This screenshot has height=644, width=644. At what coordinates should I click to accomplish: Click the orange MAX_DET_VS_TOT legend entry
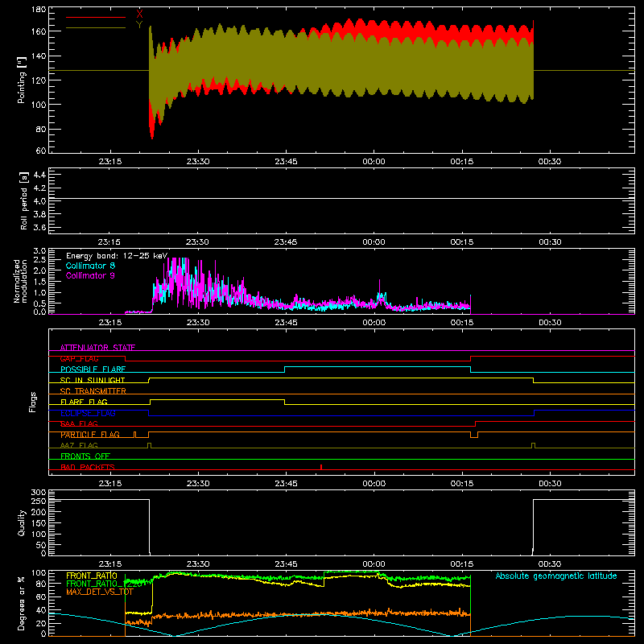(x=100, y=592)
